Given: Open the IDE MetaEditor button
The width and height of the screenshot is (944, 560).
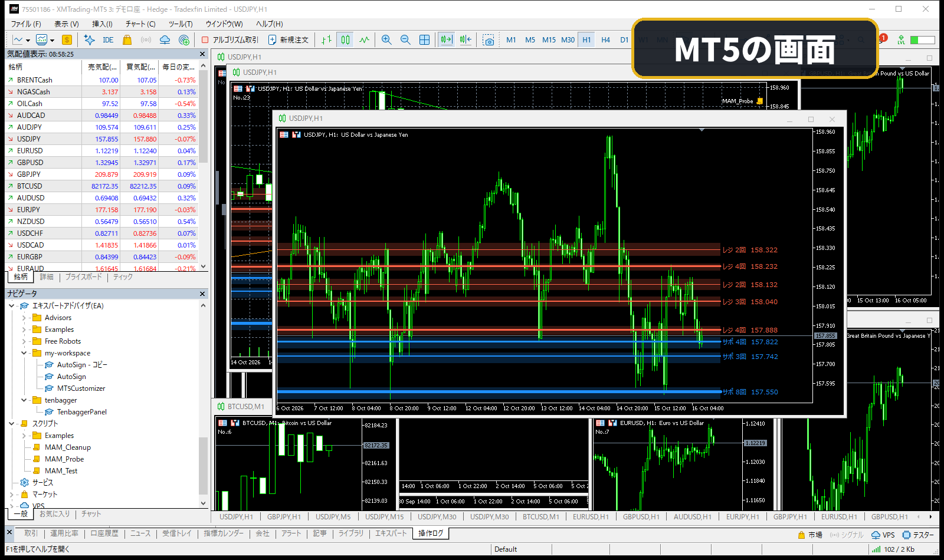Looking at the screenshot, I should click(x=107, y=40).
